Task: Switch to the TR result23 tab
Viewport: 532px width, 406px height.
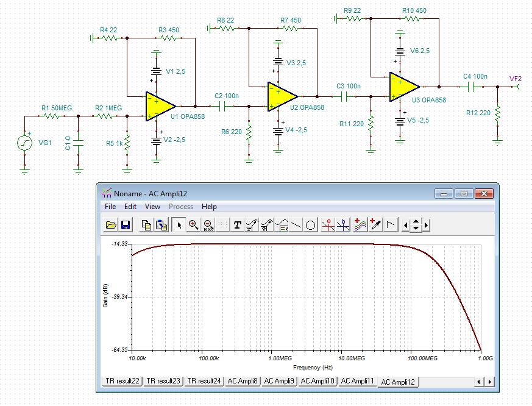Action: 163,381
